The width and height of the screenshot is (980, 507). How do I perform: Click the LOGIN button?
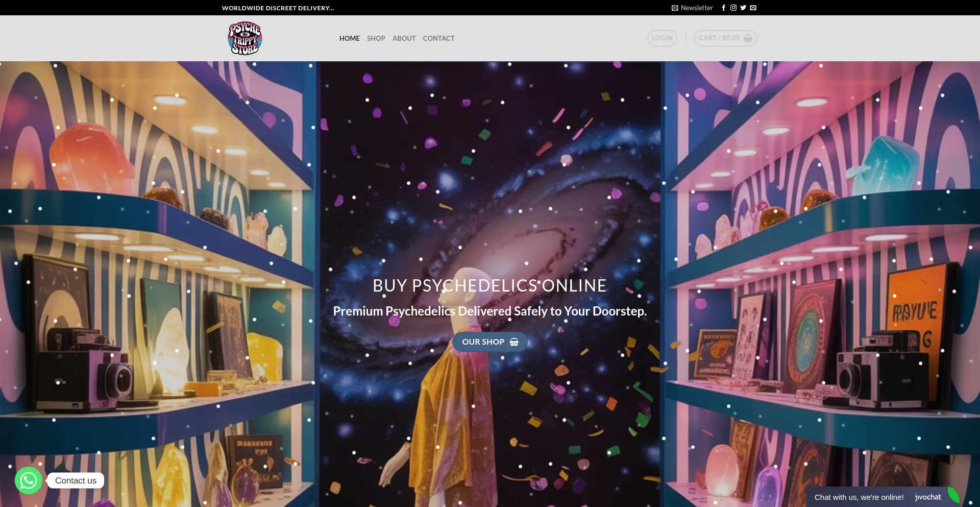click(x=662, y=38)
